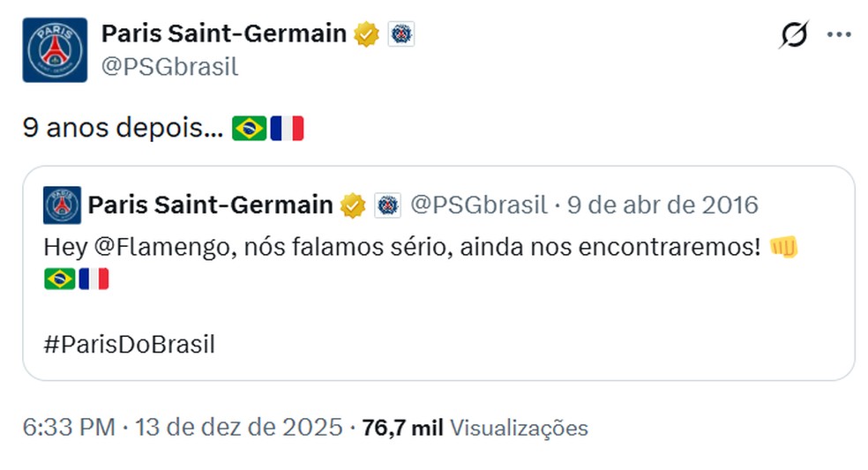Open the Grok explain-post icon
The width and height of the screenshot is (868, 470).
point(794,35)
